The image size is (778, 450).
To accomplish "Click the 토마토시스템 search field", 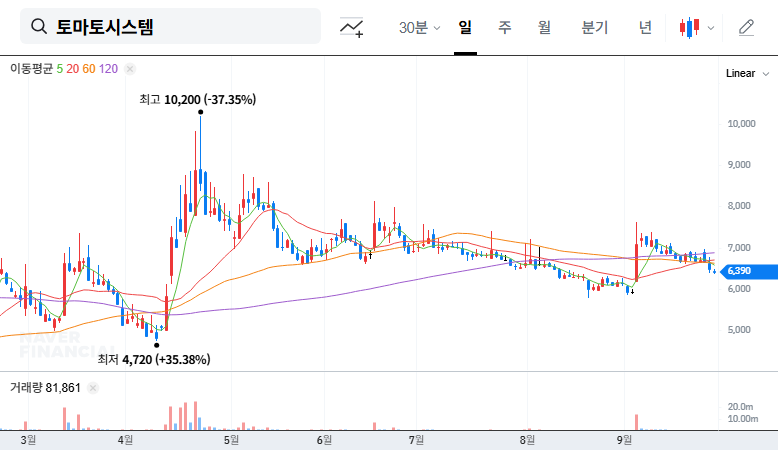I will [170, 26].
